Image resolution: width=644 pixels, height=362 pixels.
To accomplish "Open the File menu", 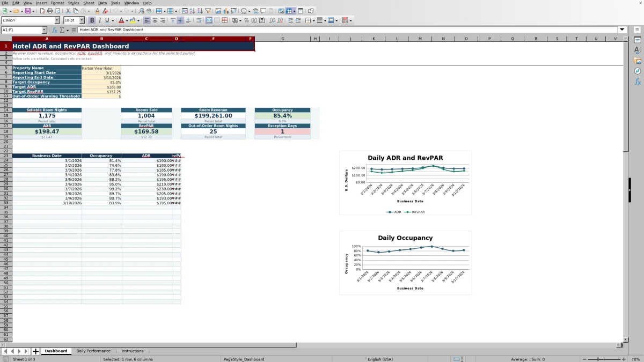I will click(x=5, y=3).
